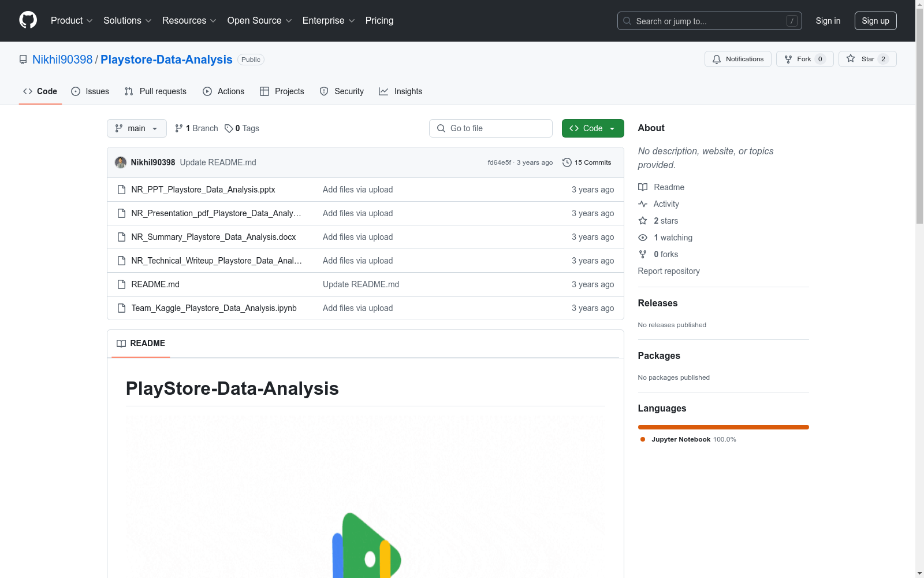Viewport: 924px width, 578px height.
Task: Click the repository icon beside Nikhil90398
Action: tap(23, 60)
